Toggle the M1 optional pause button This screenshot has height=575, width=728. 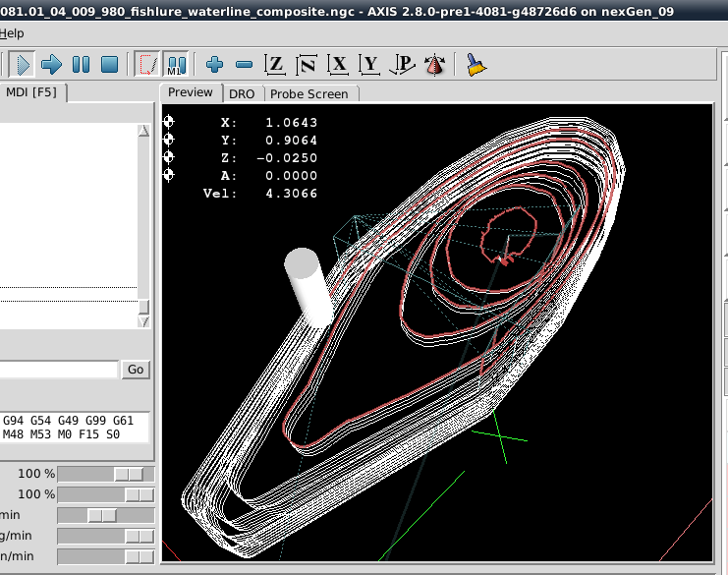pos(176,65)
